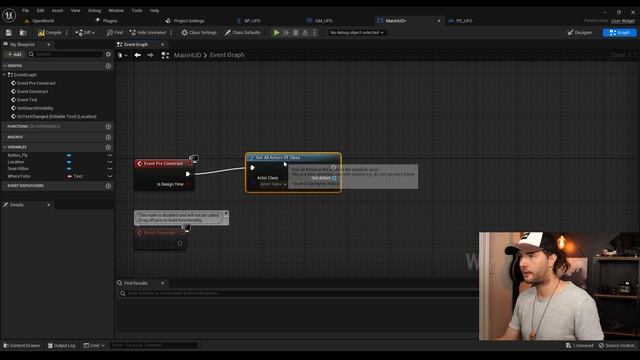Viewport: 640px width, 360px height.
Task: Add a new event dispatcher plus icon
Action: (x=108, y=186)
